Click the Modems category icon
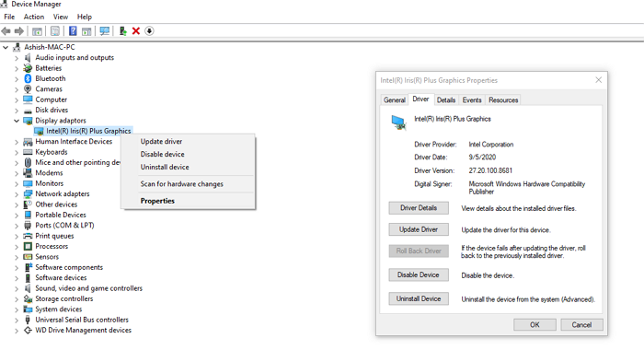Viewport: 644px width, 350px height. coord(28,173)
